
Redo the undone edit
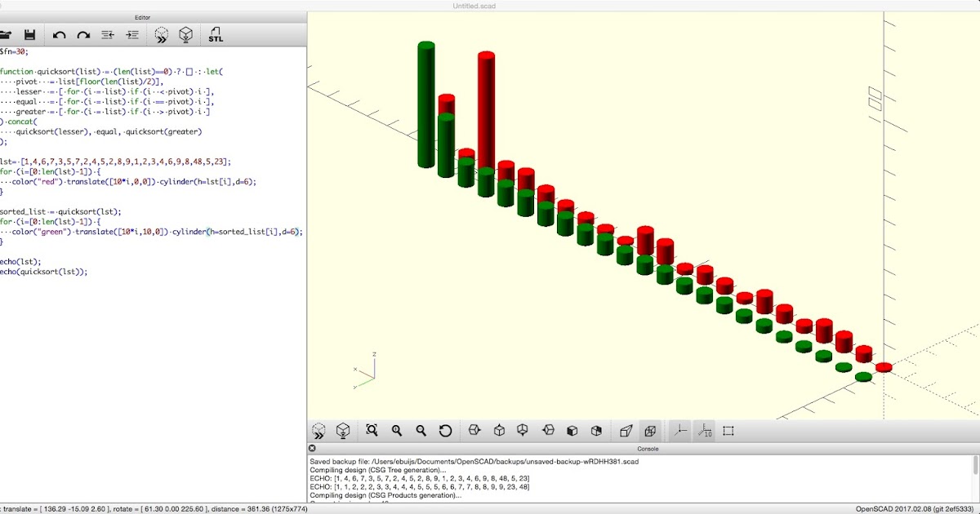pos(82,34)
